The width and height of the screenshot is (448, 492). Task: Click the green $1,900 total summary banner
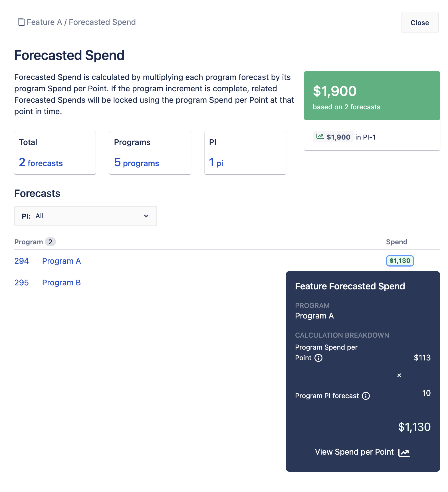pyautogui.click(x=372, y=96)
